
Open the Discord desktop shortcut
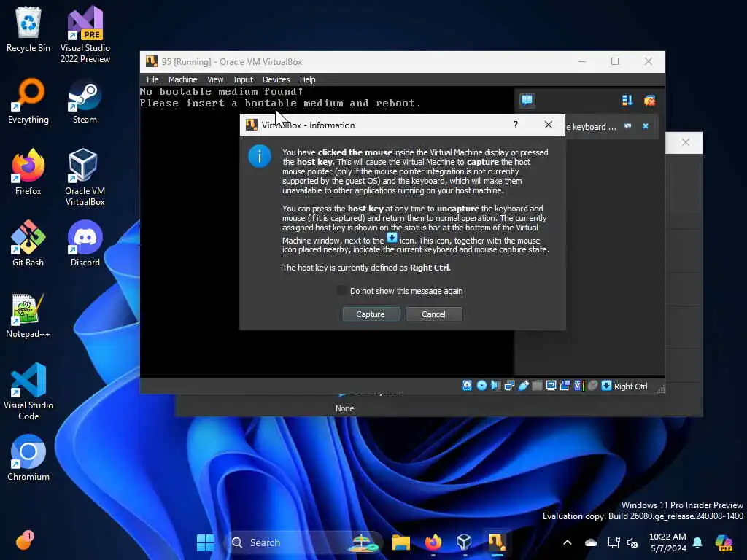tap(85, 244)
